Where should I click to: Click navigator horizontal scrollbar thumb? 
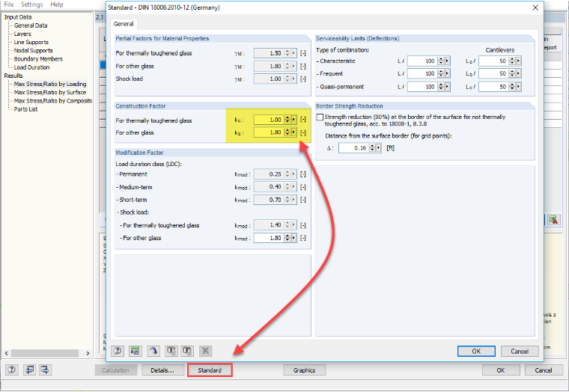(x=45, y=353)
